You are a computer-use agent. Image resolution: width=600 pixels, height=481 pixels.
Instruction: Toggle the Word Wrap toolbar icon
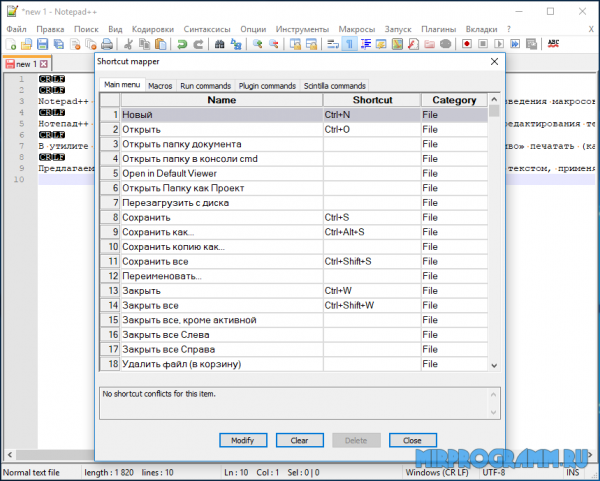click(x=333, y=44)
